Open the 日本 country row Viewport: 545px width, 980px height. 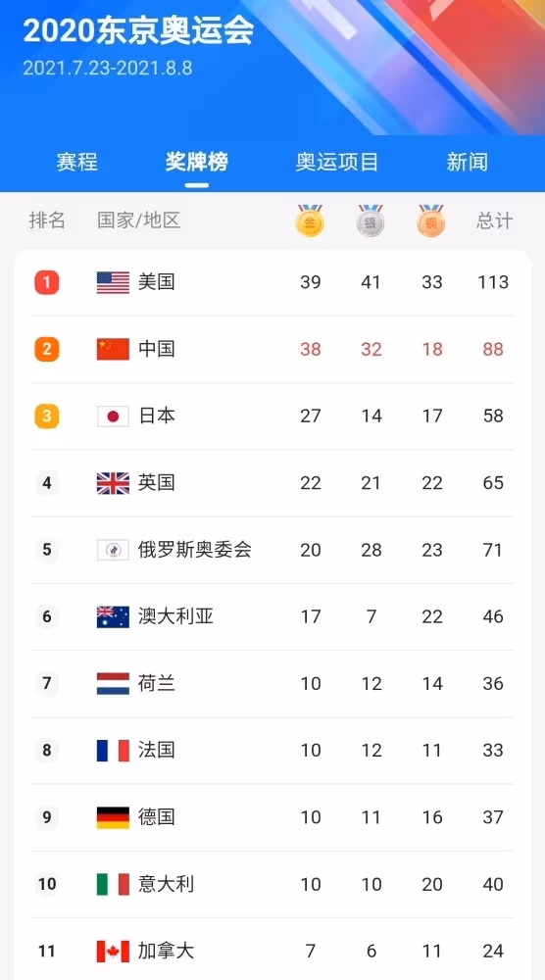(x=272, y=416)
